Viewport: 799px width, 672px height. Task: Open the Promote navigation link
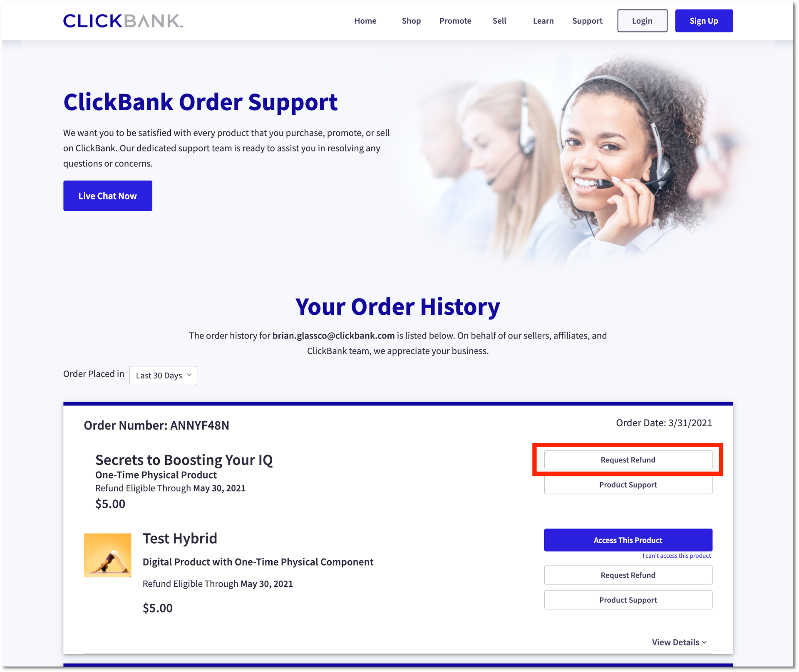click(x=455, y=21)
